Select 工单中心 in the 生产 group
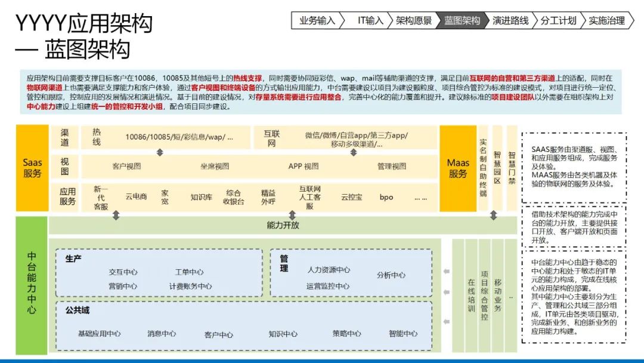 189,272
